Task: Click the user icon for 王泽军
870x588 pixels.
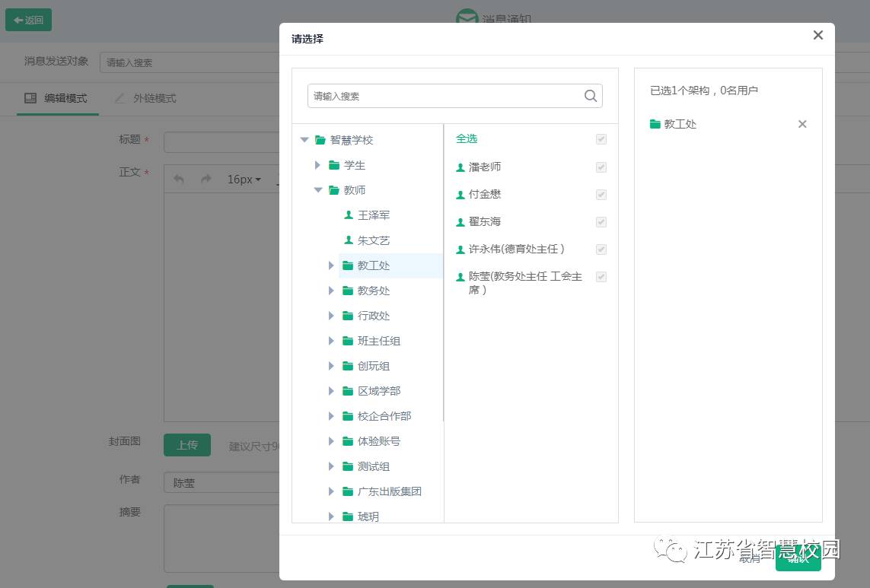Action: point(349,215)
